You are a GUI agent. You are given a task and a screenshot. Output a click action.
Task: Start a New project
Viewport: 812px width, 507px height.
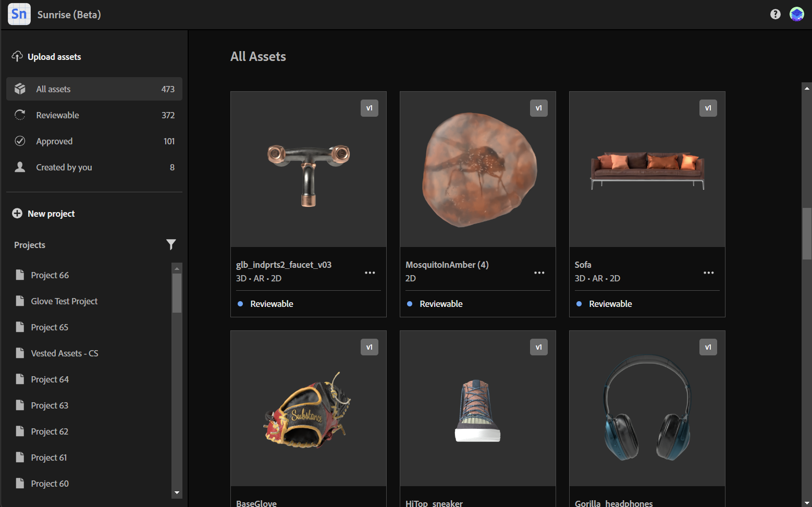[x=51, y=213]
